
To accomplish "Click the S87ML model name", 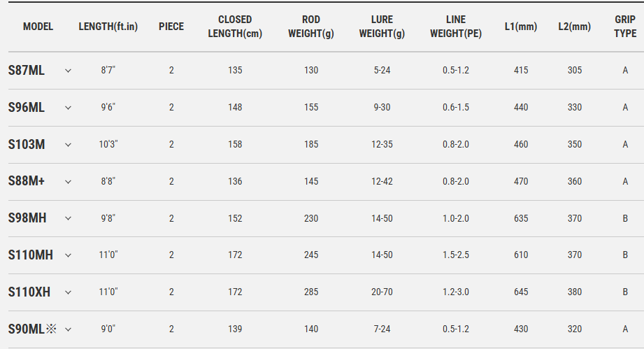I will coord(26,71).
